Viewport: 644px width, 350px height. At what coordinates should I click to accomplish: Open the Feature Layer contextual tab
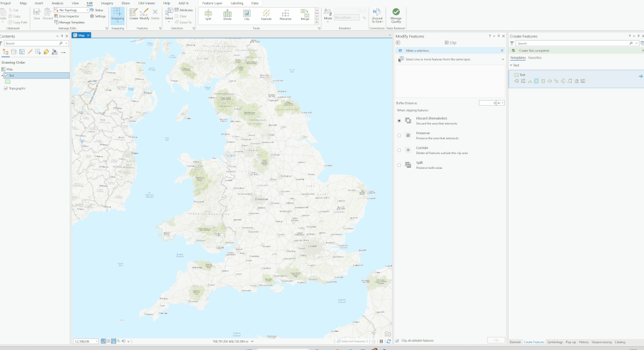coord(212,3)
